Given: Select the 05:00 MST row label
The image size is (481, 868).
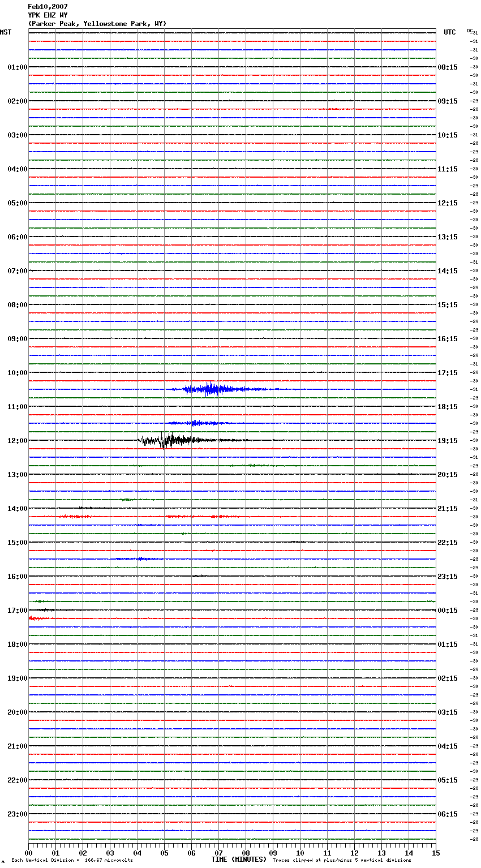Looking at the screenshot, I should pyautogui.click(x=17, y=203).
